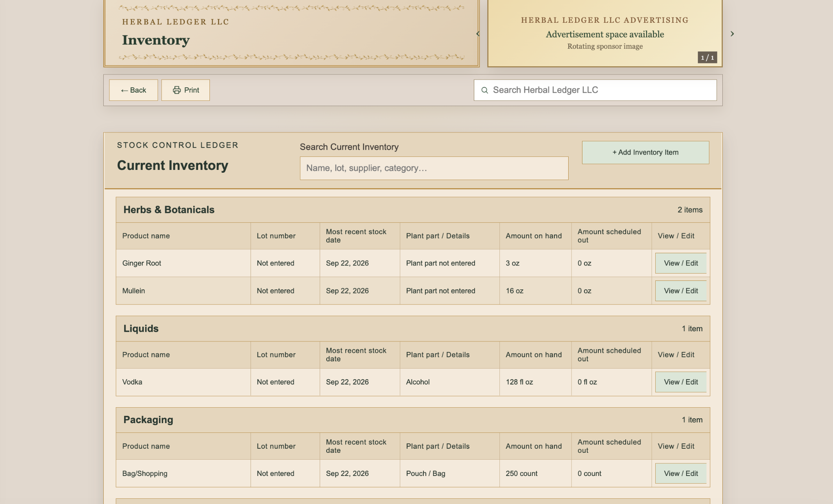Click Ginger Root's Sep 22, 2026 date
Image resolution: width=833 pixels, height=504 pixels.
[x=347, y=263]
